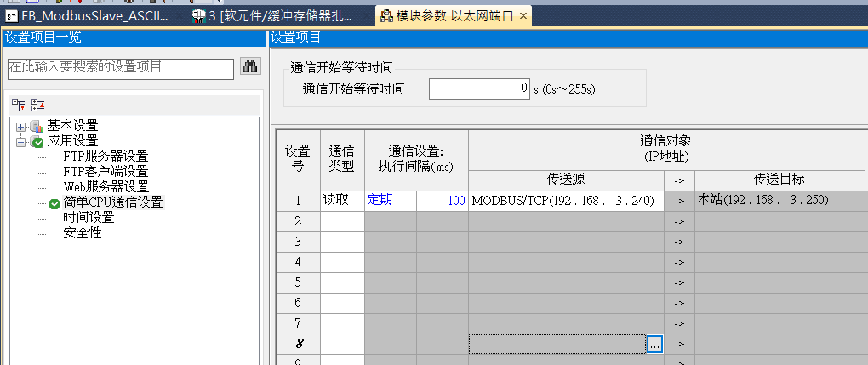This screenshot has height=365, width=868.
Task: Click the green check icon beside 应用设置
Action: (x=37, y=141)
